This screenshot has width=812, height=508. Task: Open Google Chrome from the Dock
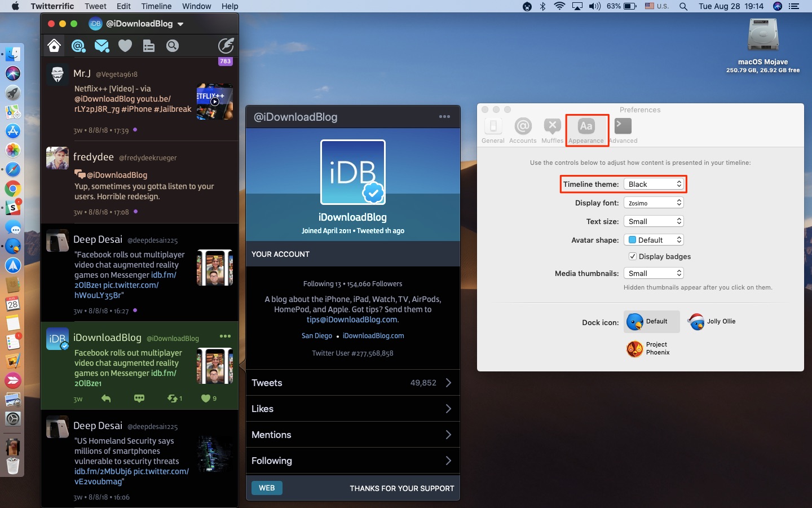[12, 189]
